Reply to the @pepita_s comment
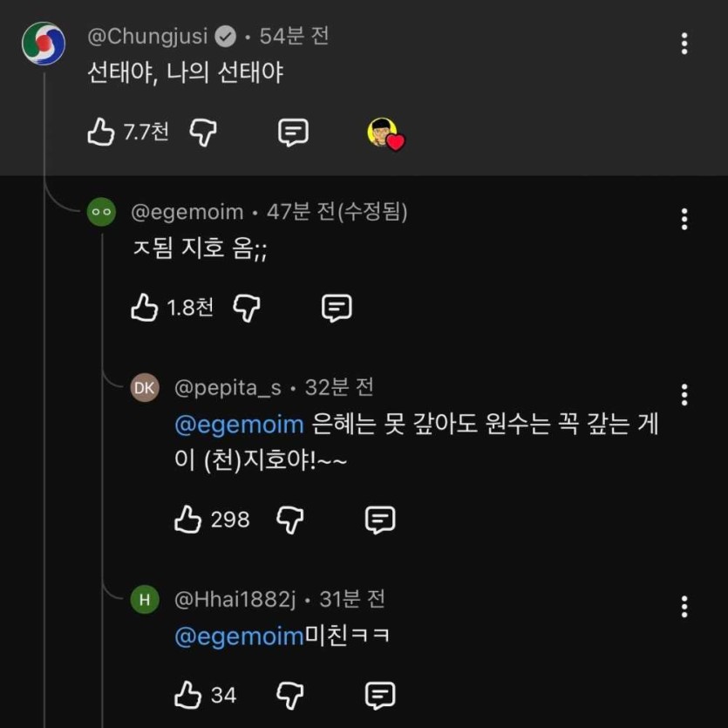Viewport: 728px width, 728px height. pos(380,520)
